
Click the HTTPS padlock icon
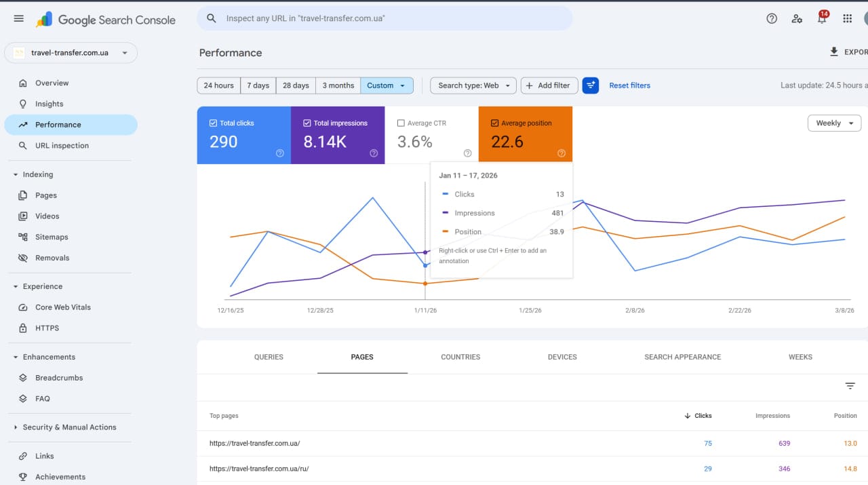click(23, 328)
